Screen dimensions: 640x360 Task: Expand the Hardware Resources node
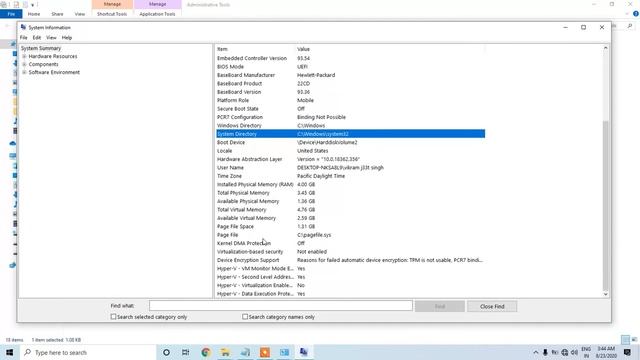(24, 56)
